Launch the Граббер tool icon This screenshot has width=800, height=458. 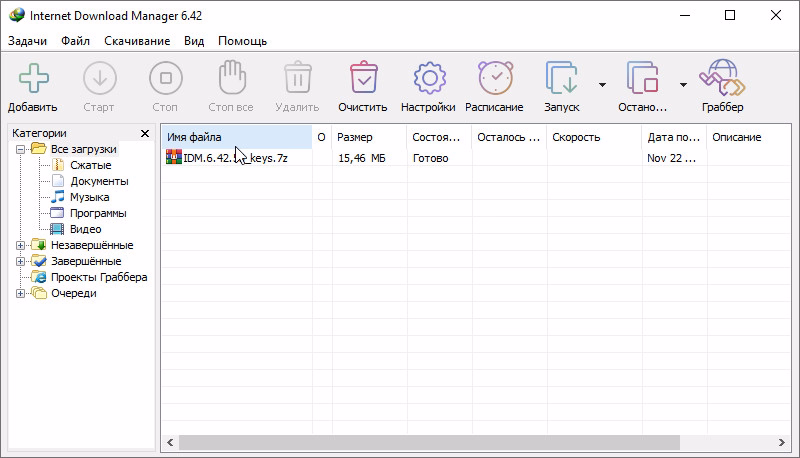[x=721, y=78]
